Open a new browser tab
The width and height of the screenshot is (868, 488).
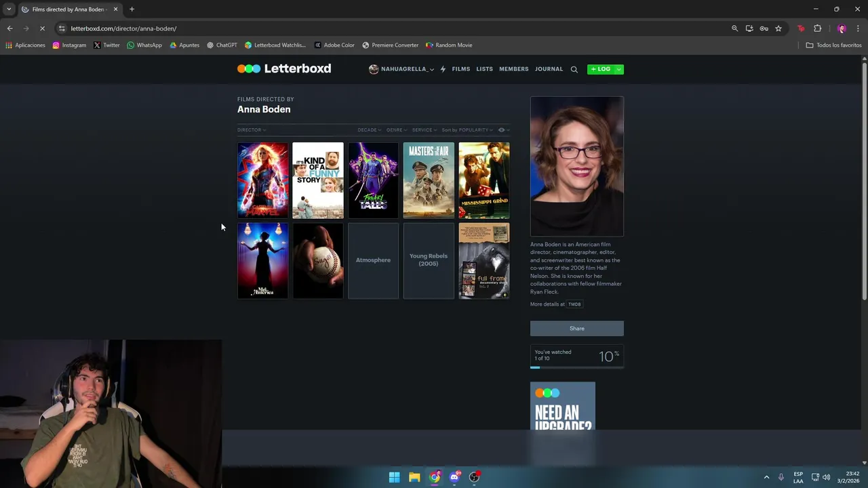click(132, 9)
